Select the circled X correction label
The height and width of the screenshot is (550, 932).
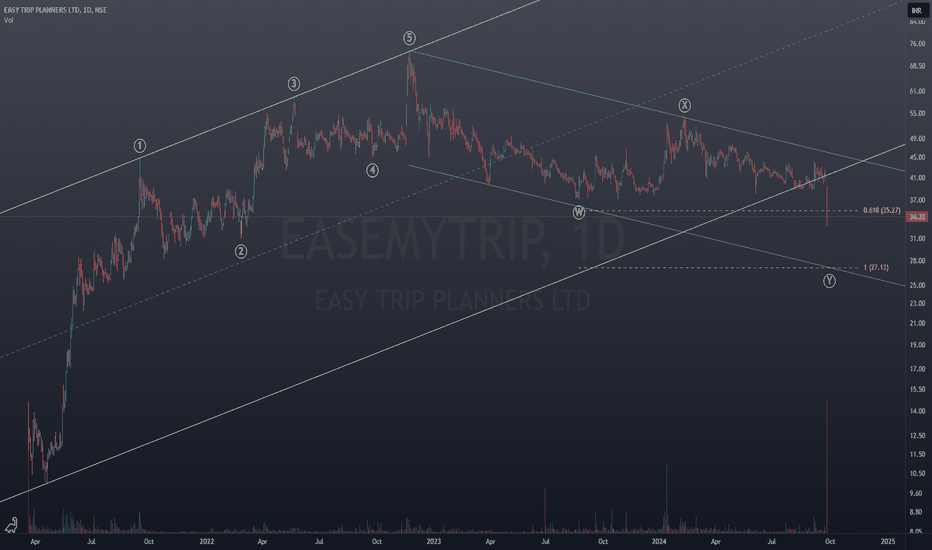tap(685, 106)
